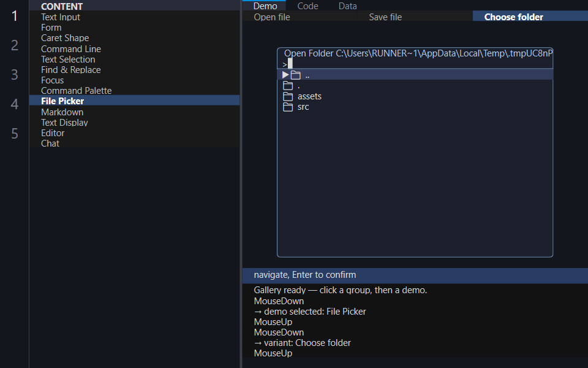
Task: Open the Data tab
Action: click(x=348, y=6)
